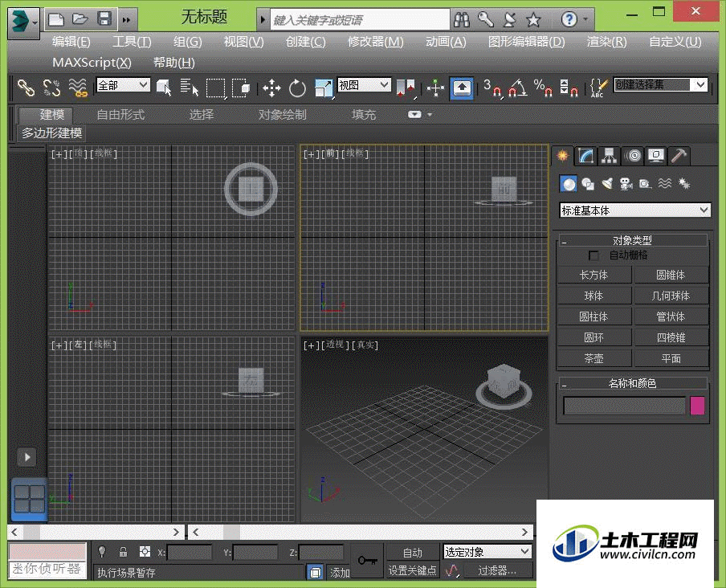Open the pink object color swatch
The height and width of the screenshot is (588, 726).
click(x=697, y=406)
